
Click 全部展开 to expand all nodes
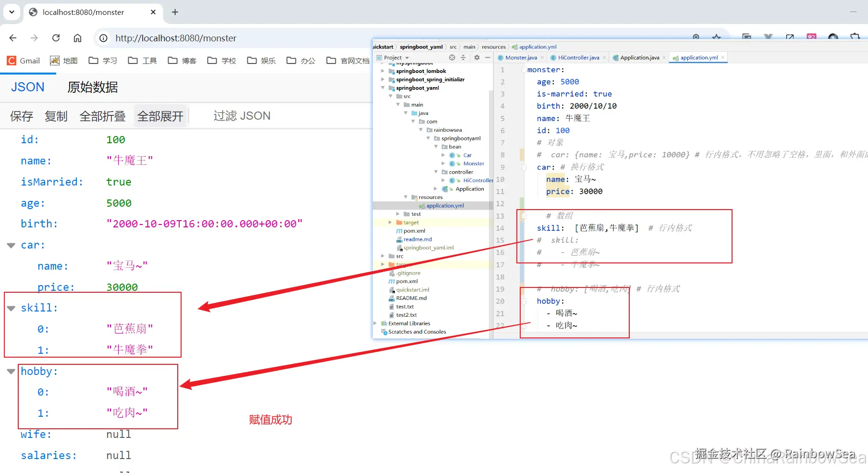pyautogui.click(x=160, y=116)
